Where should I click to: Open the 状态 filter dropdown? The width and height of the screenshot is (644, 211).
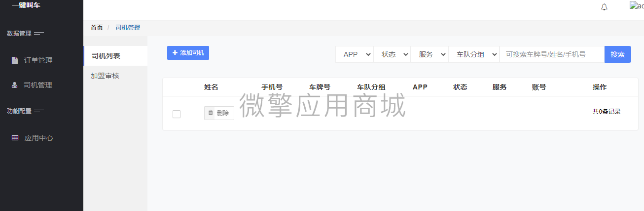(x=392, y=54)
